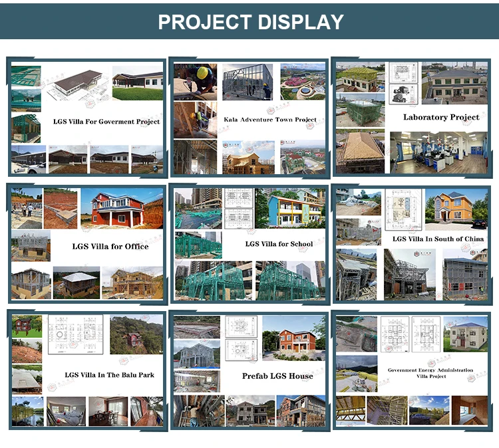The height and width of the screenshot is (448, 499).
Task: Click the Laboratory Project title
Action: tap(441, 117)
